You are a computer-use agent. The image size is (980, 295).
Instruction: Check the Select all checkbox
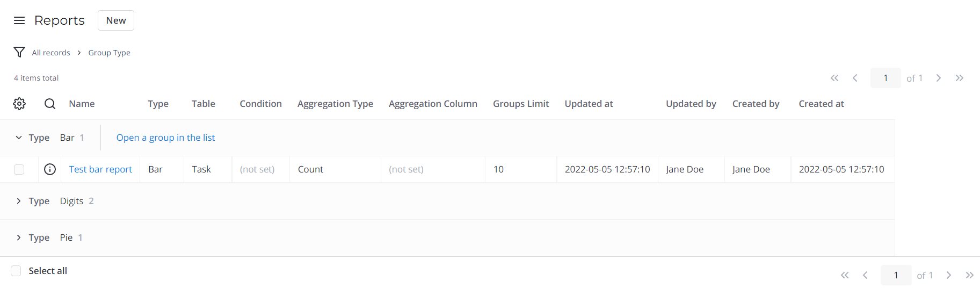16,271
